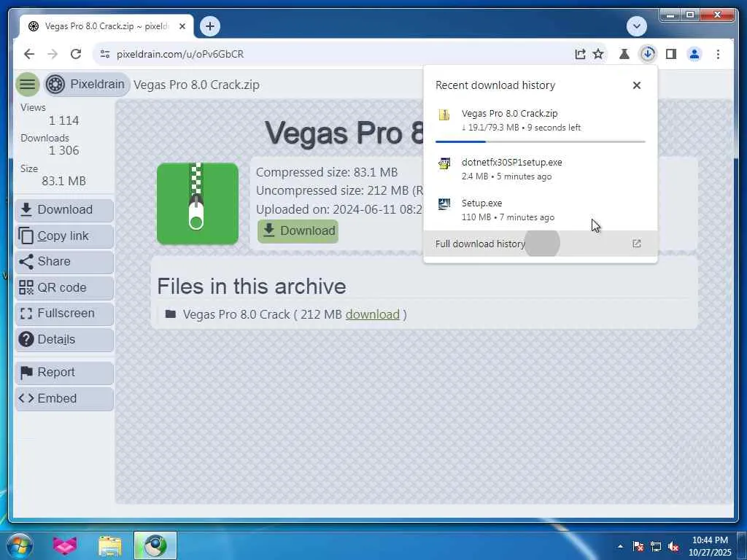This screenshot has width=747, height=560.
Task: Open the Windows Start menu
Action: [x=20, y=545]
